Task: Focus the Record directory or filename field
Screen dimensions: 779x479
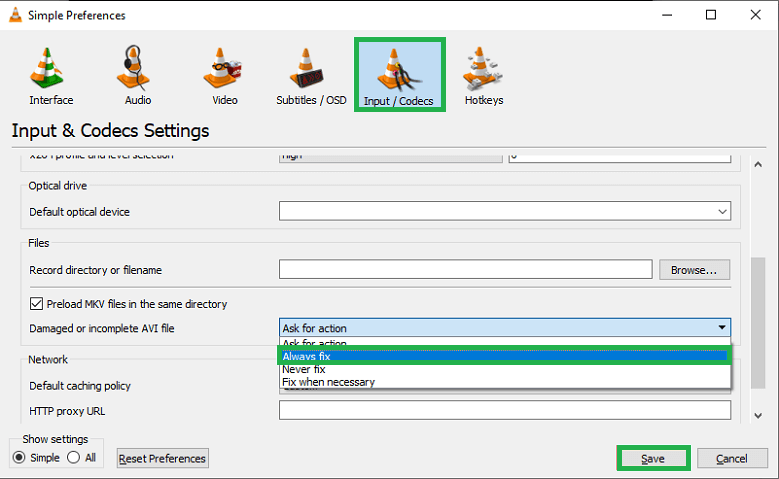Action: coord(466,269)
